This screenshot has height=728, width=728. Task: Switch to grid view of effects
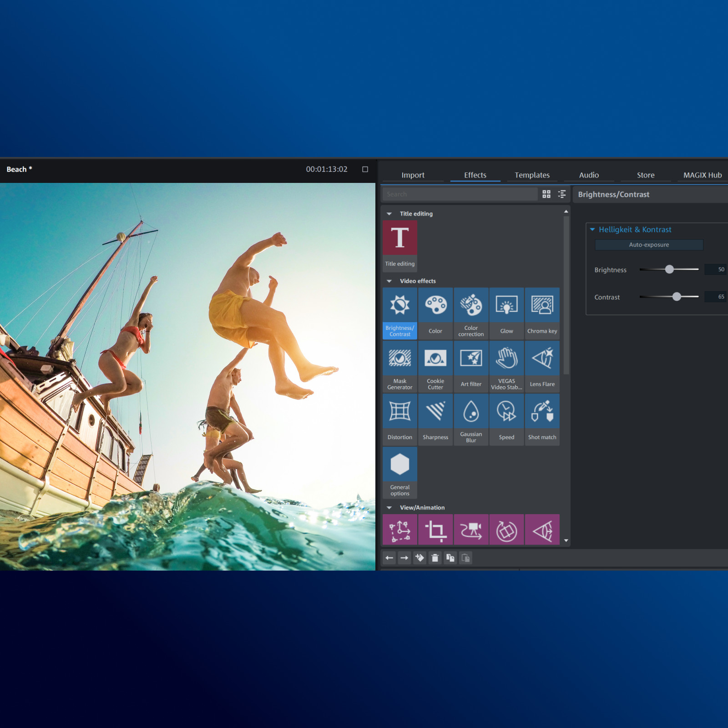pos(546,194)
